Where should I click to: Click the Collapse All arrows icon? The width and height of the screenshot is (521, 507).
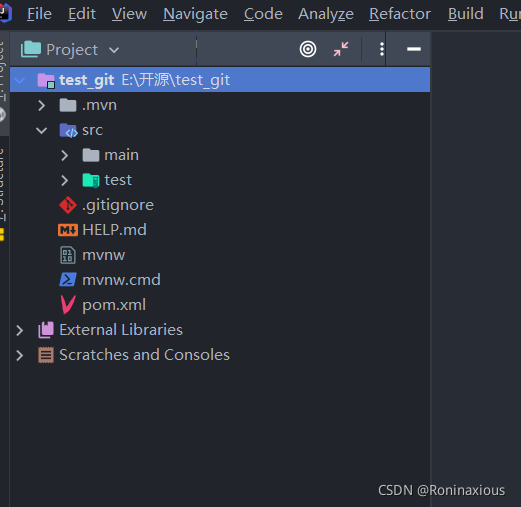341,49
